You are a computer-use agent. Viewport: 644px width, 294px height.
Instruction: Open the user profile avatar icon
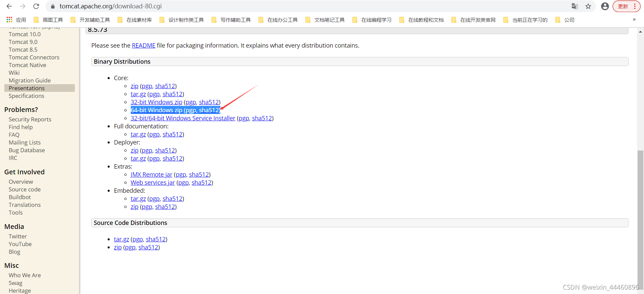coord(605,6)
